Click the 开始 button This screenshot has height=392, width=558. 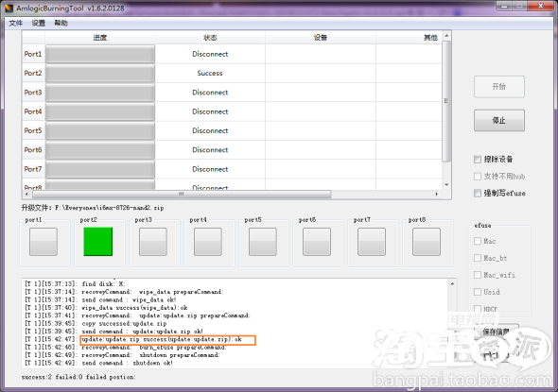[x=499, y=86]
